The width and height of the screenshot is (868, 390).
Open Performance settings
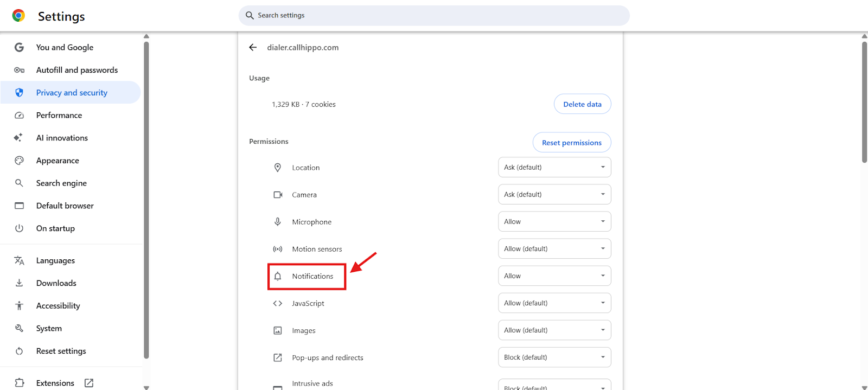click(71, 115)
